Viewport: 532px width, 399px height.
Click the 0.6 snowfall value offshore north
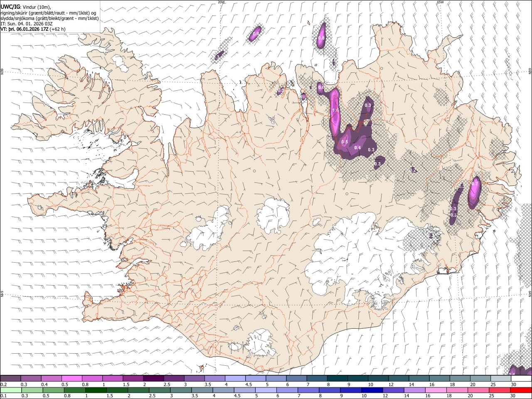click(256, 33)
